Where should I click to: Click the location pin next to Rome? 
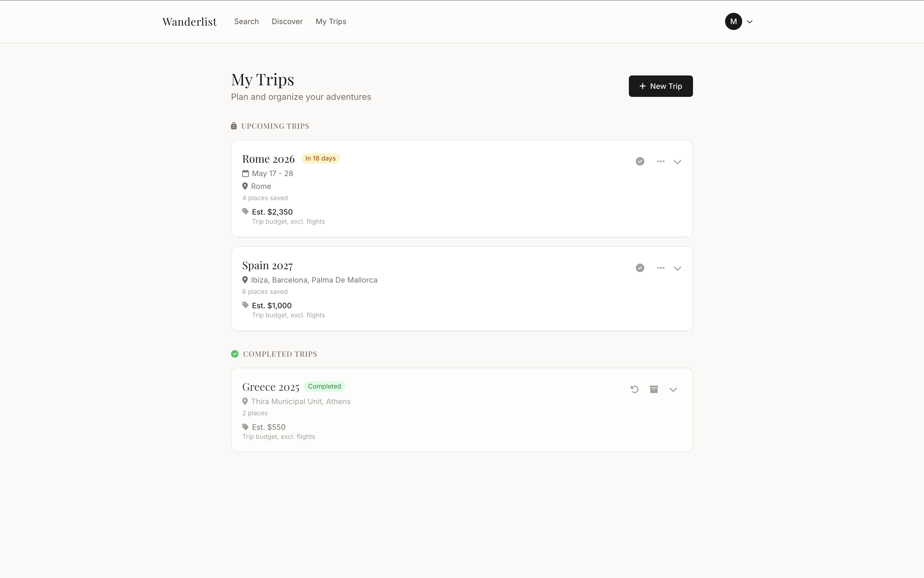pos(245,186)
